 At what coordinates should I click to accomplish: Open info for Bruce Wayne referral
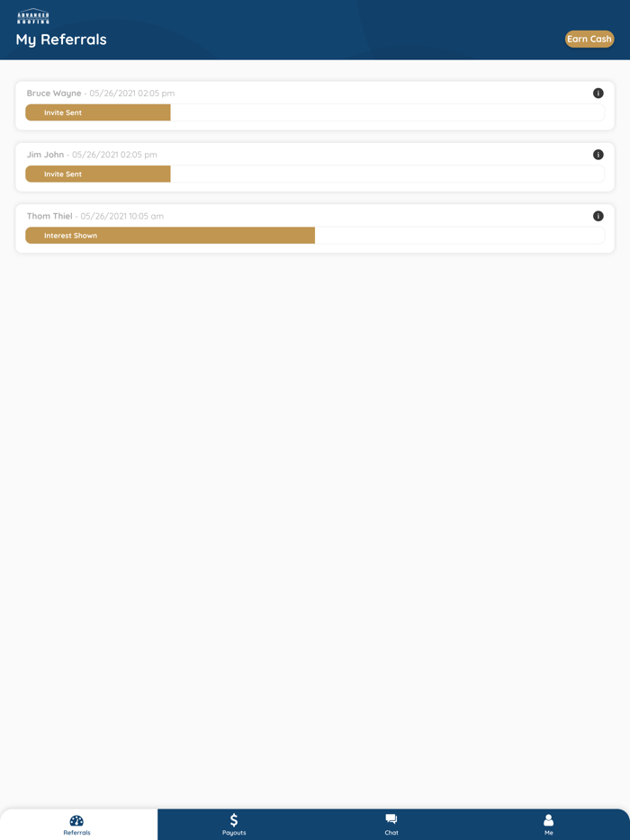598,94
